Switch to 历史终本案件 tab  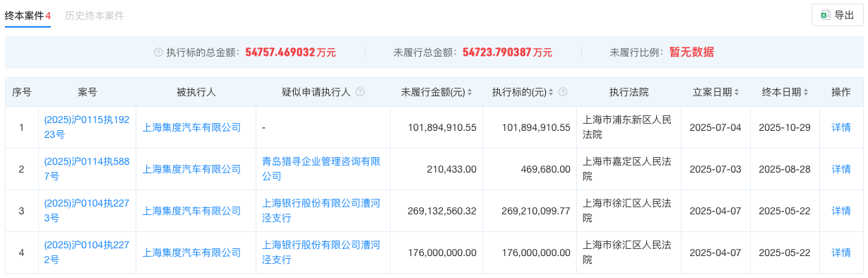click(94, 15)
